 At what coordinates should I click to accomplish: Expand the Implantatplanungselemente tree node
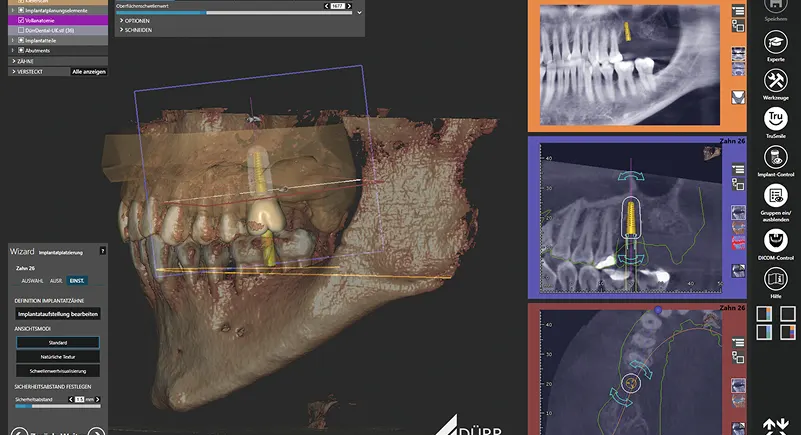(13, 10)
